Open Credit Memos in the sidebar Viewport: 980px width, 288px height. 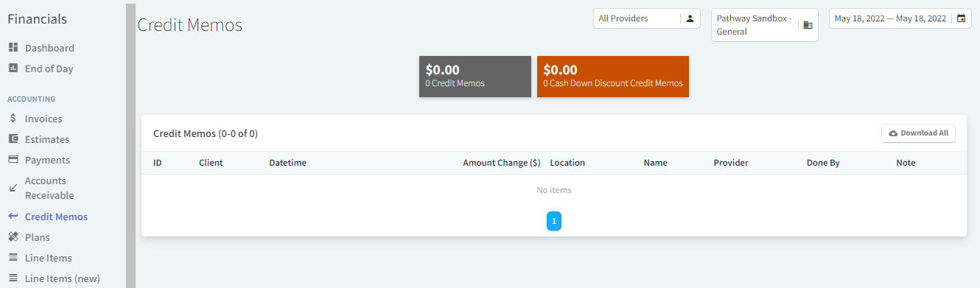tap(56, 217)
